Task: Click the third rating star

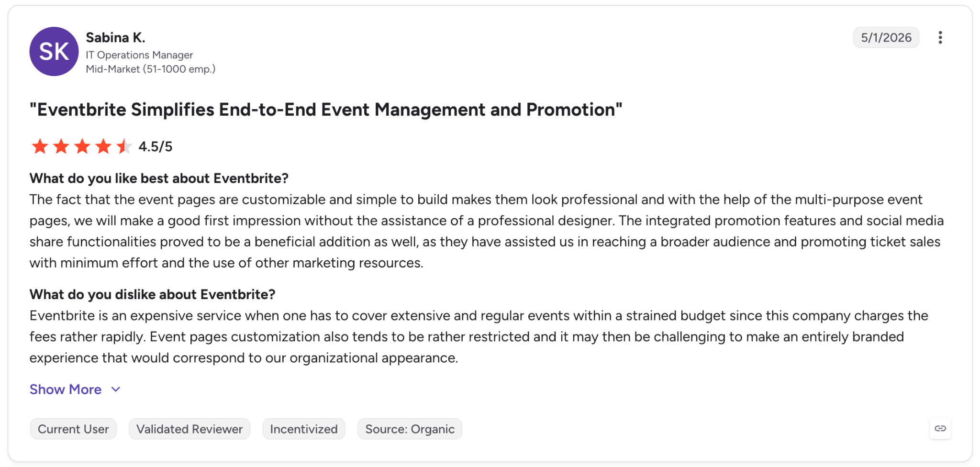Action: [x=82, y=146]
